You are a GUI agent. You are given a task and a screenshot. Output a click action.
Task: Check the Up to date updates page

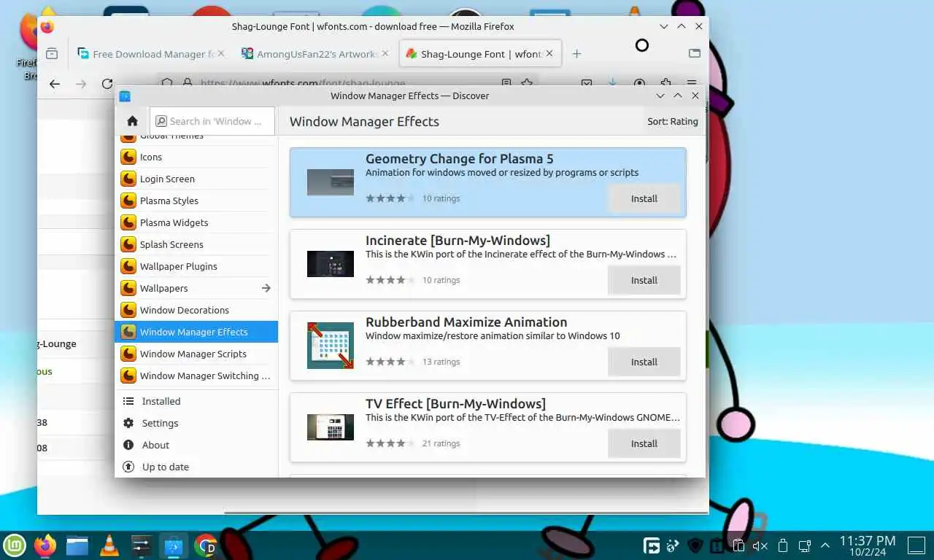[196, 467]
